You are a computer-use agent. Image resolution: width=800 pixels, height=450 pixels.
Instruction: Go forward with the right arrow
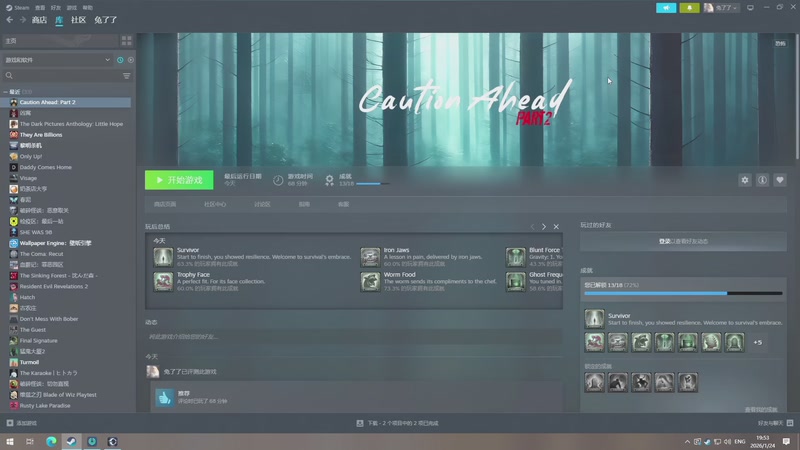tap(22, 20)
